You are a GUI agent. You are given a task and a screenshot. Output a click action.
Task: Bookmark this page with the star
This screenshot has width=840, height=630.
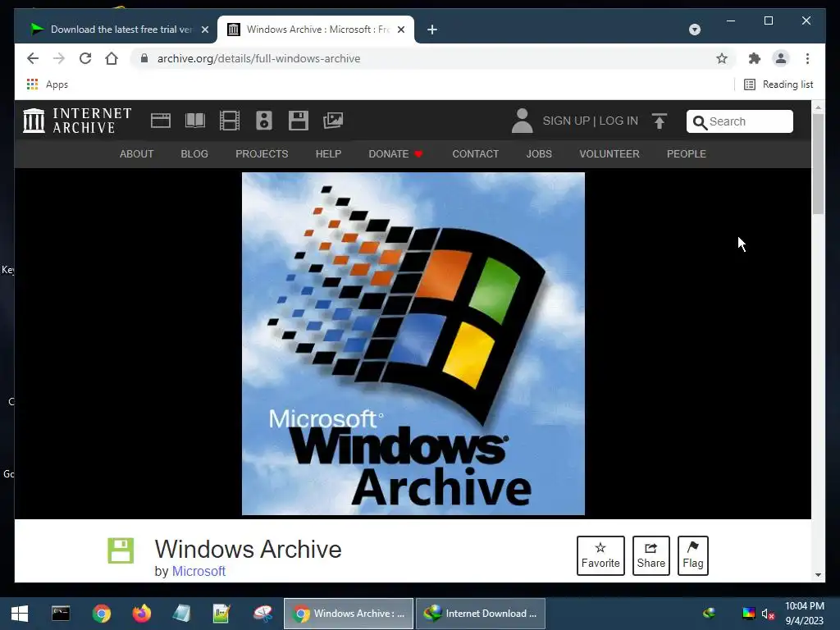722,58
